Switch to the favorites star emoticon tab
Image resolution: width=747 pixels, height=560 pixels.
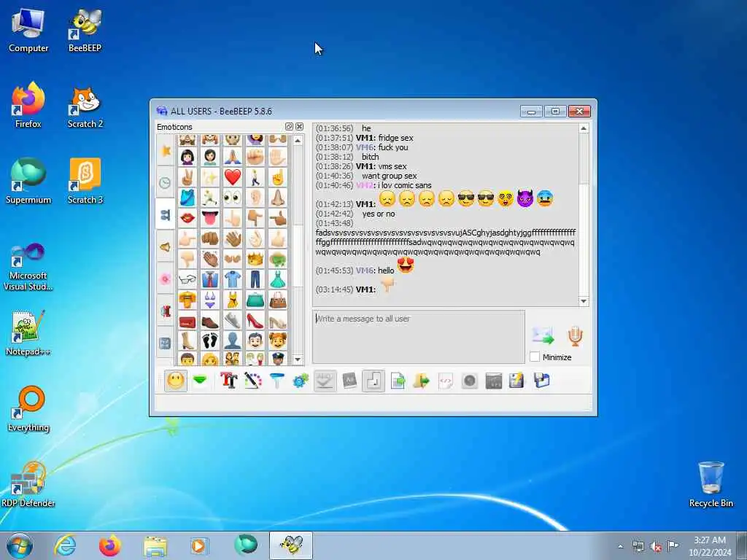(166, 150)
